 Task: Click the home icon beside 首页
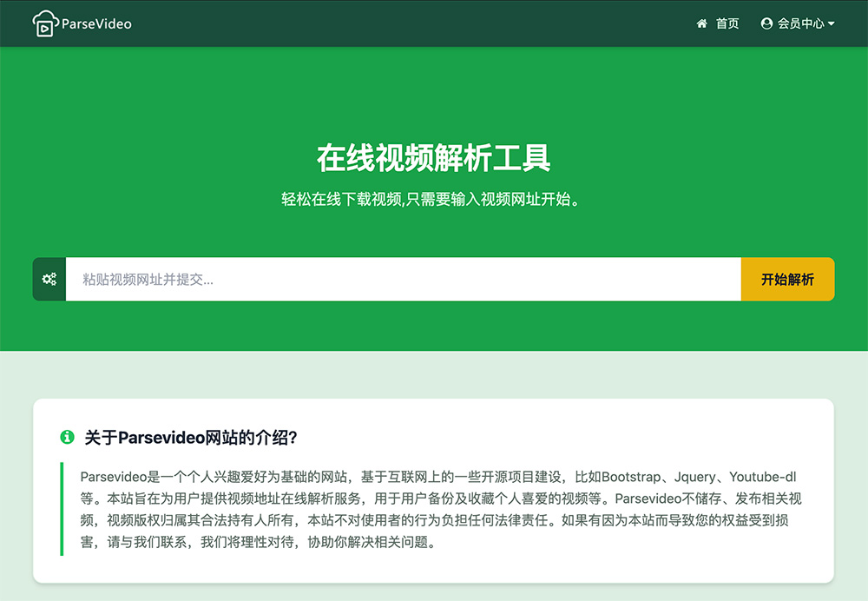point(702,23)
